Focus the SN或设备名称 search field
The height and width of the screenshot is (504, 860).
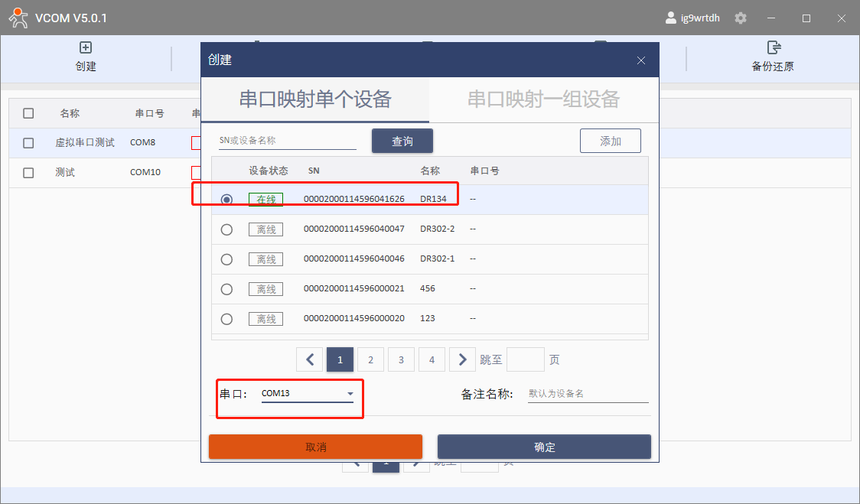coord(288,141)
